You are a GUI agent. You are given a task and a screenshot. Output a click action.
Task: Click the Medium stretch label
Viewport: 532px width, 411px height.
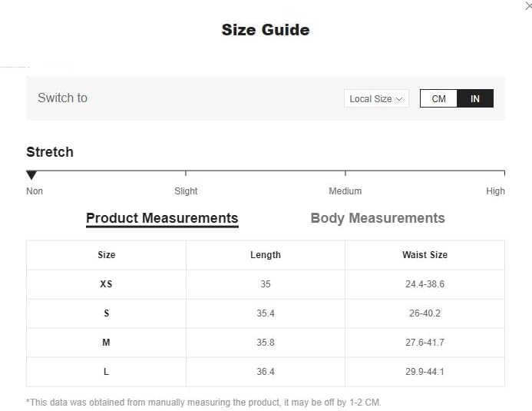click(x=345, y=191)
